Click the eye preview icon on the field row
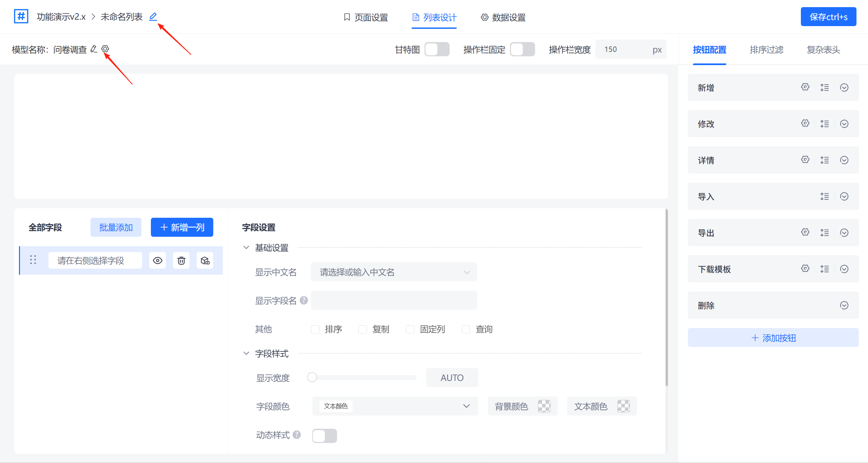Viewport: 868px width, 463px height. click(157, 261)
